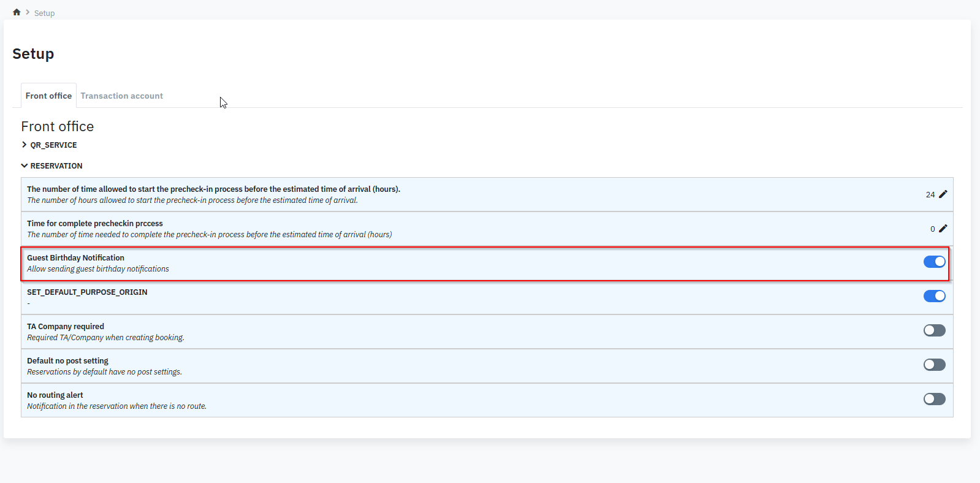980x483 pixels.
Task: Click the Default no post setting label
Action: coord(67,361)
